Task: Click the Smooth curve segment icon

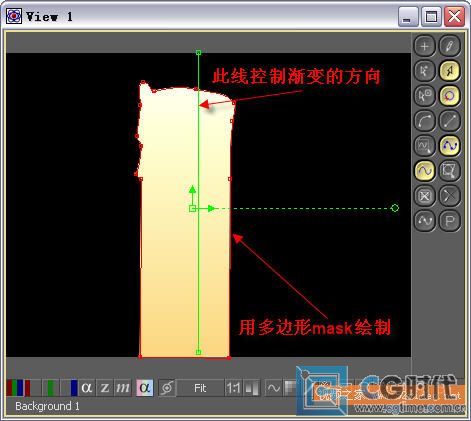Action: coord(424,121)
